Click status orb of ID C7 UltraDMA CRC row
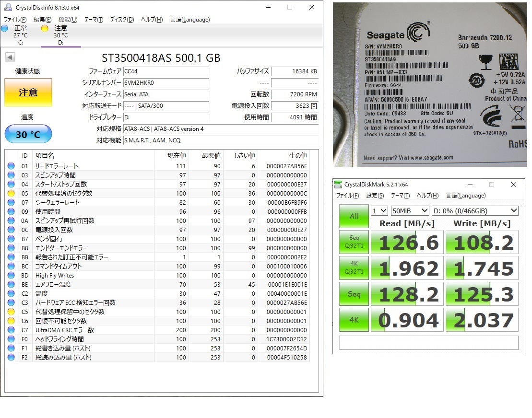This screenshot has height=418, width=532. (11, 330)
